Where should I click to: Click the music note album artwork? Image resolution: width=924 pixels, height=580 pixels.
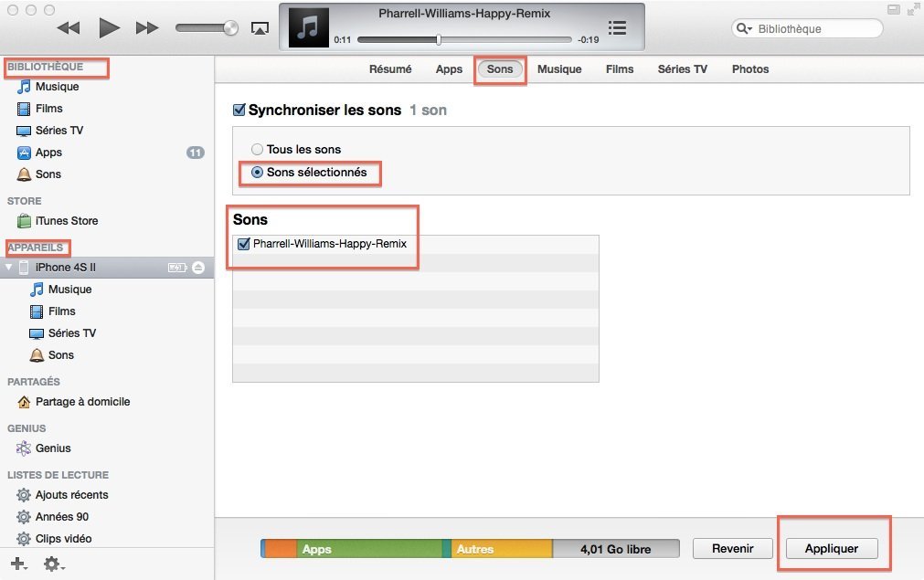tap(308, 27)
